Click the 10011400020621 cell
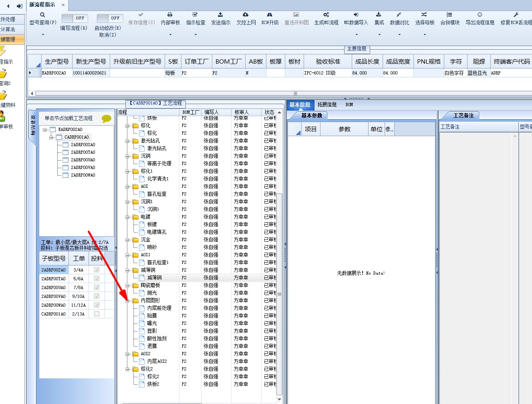Viewport: 532px width, 404px height. [91, 73]
